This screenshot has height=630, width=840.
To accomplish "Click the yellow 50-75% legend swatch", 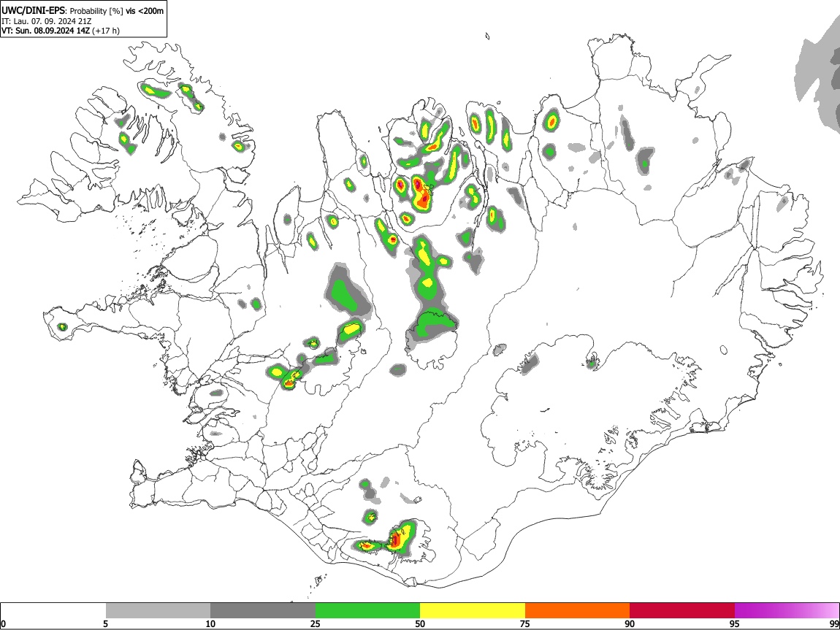I will click(x=473, y=611).
